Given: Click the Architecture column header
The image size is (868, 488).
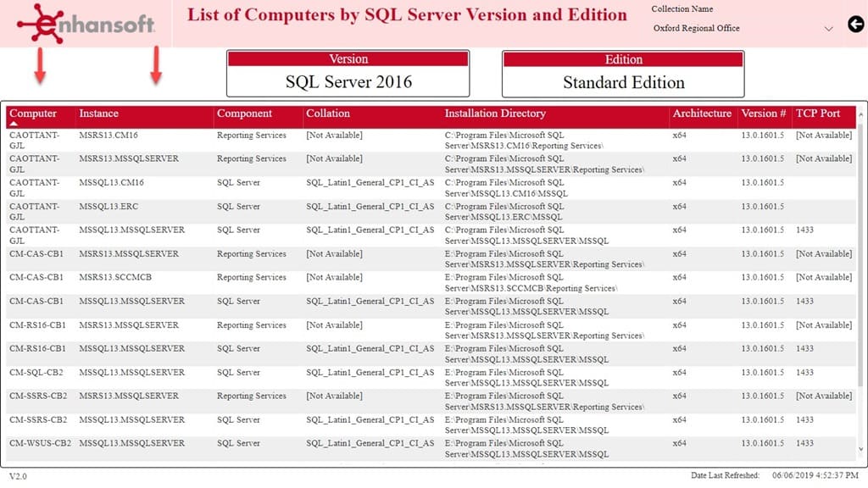Looking at the screenshot, I should (701, 114).
